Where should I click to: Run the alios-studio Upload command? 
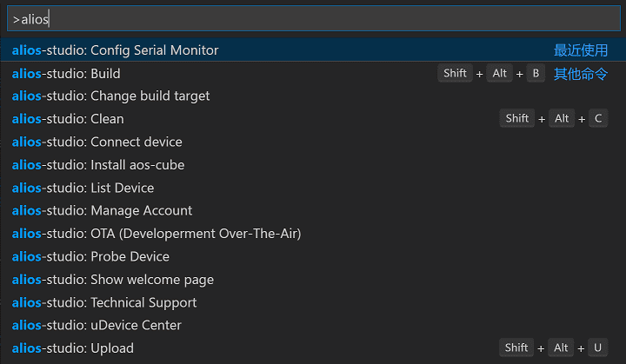click(x=73, y=348)
